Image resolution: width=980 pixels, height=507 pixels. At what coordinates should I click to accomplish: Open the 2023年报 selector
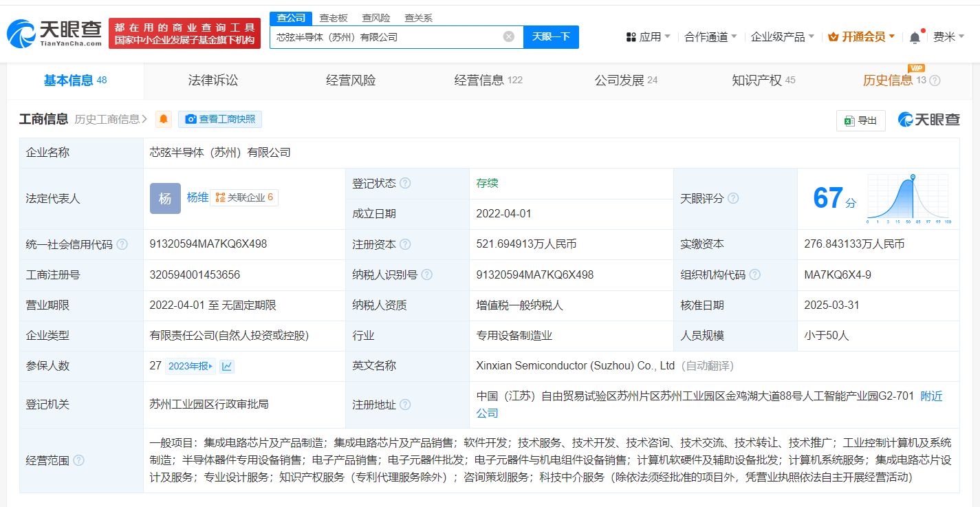click(190, 366)
